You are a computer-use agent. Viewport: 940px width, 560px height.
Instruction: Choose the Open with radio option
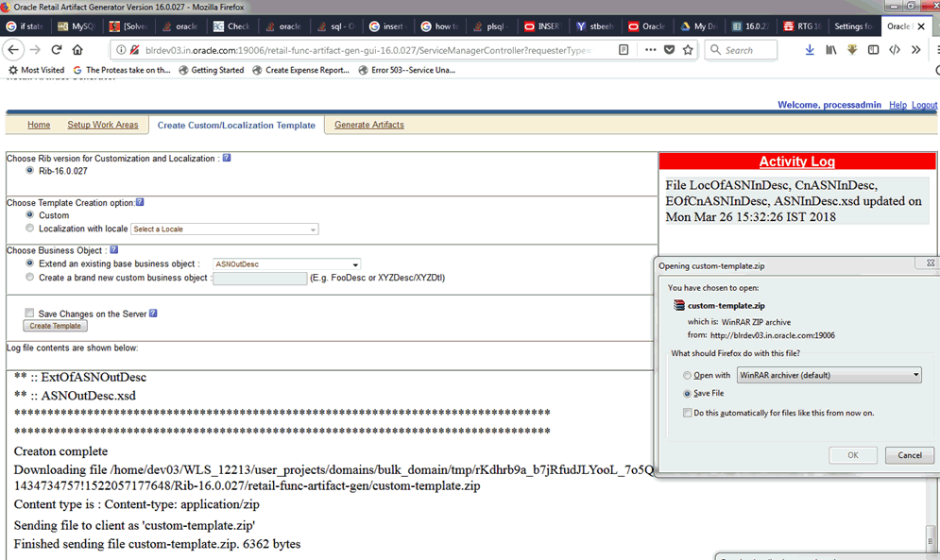point(687,375)
